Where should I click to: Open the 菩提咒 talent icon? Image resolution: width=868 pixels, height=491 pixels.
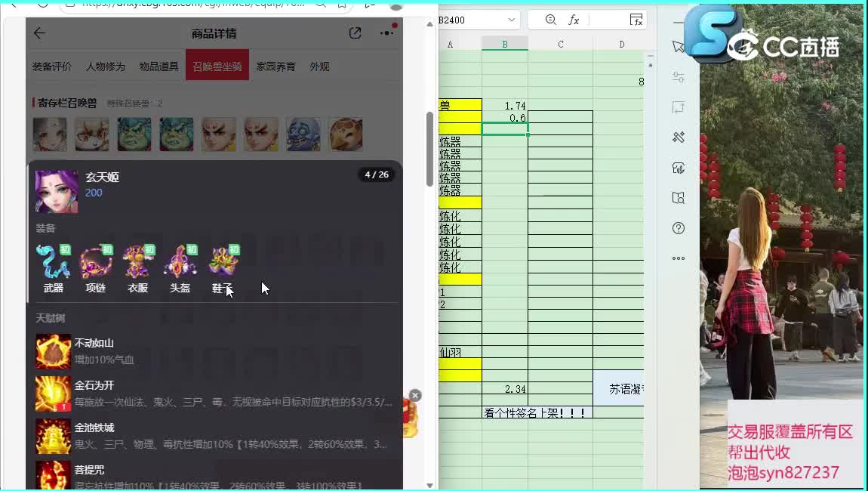[x=53, y=475]
